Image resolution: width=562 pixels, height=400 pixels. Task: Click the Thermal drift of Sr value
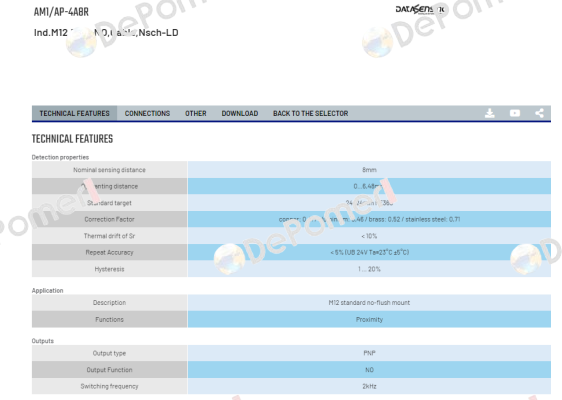click(x=369, y=236)
